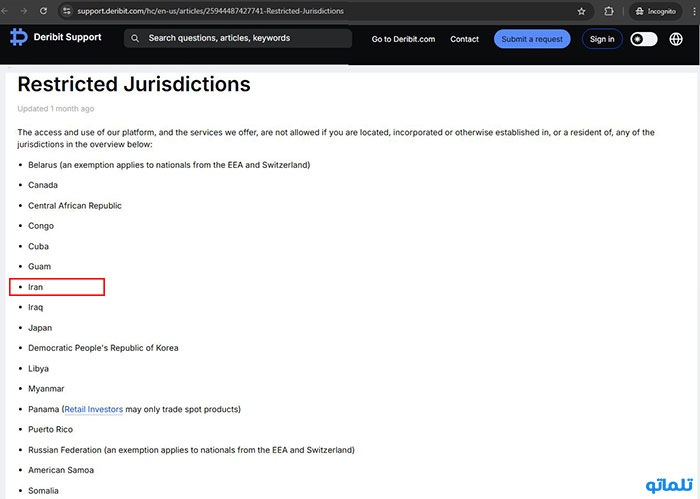Click the American Samoa list entry
The height and width of the screenshot is (499, 700).
pos(61,470)
